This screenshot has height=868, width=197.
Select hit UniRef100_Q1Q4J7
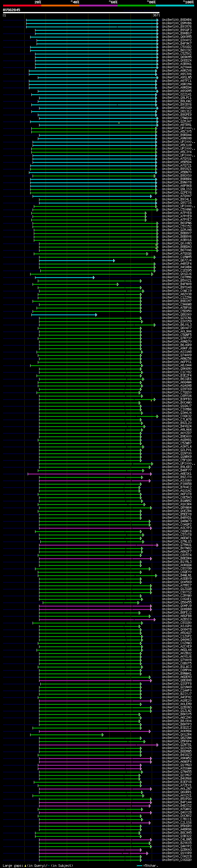point(176,406)
